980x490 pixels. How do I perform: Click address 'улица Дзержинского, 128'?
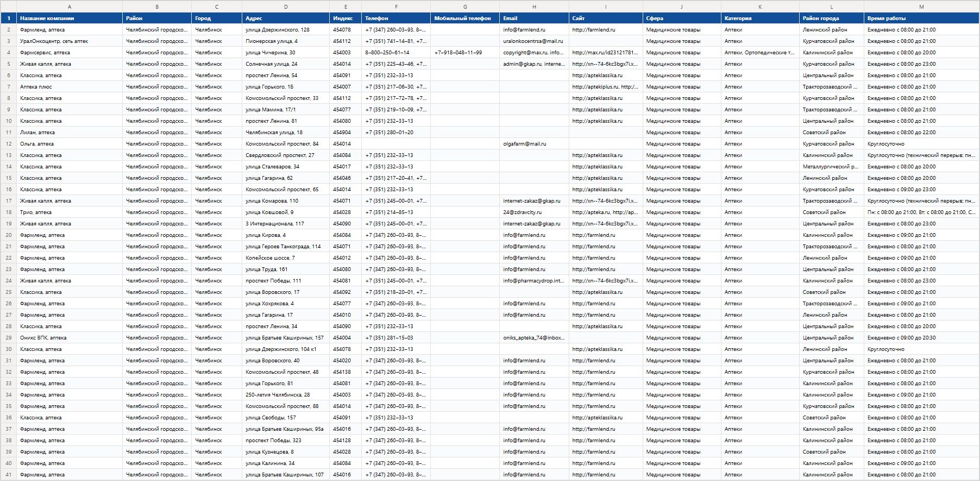(x=286, y=30)
